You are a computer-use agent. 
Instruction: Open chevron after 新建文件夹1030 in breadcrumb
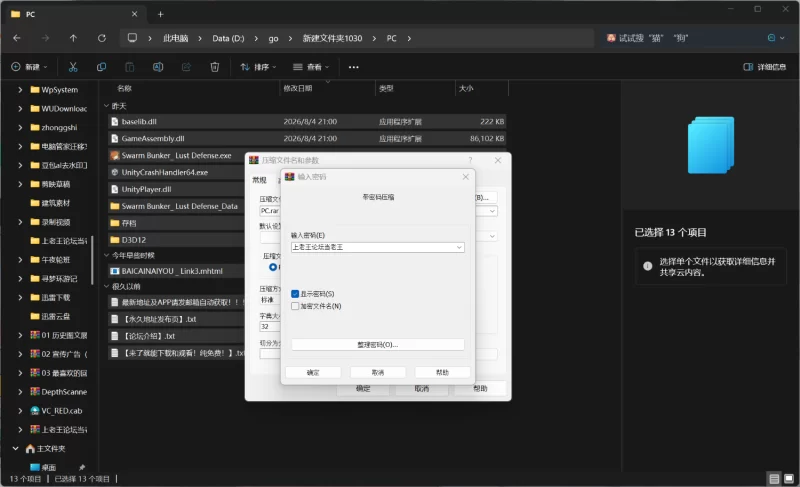click(x=374, y=38)
